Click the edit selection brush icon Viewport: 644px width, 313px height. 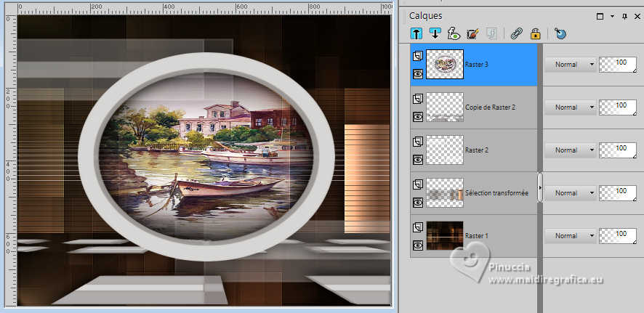(x=472, y=33)
